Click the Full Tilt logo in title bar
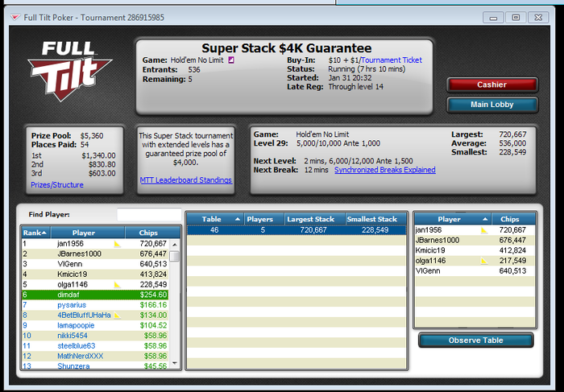The image size is (564, 392). point(15,17)
